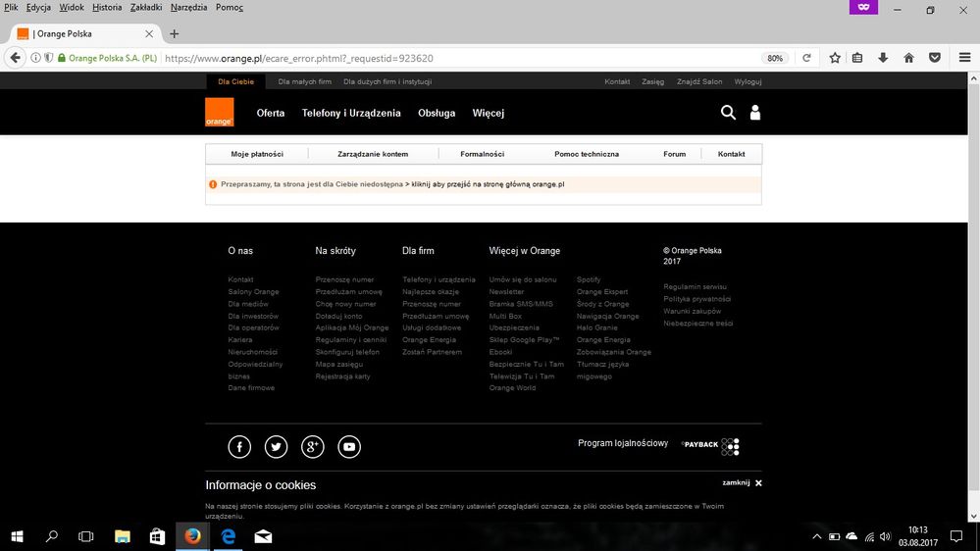
Task: Bookmark this page with the star icon
Action: tap(835, 58)
